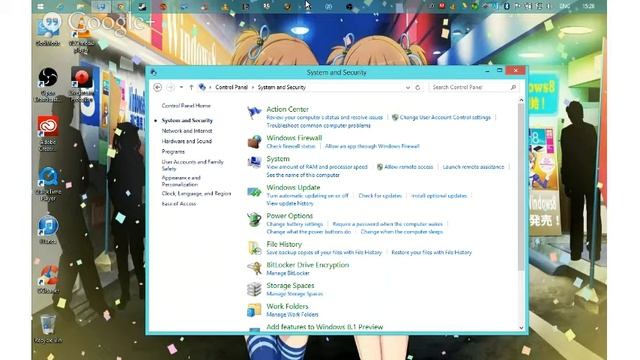Select the Adobe Creative Cloud desktop icon
This screenshot has width=640, height=360.
48,133
